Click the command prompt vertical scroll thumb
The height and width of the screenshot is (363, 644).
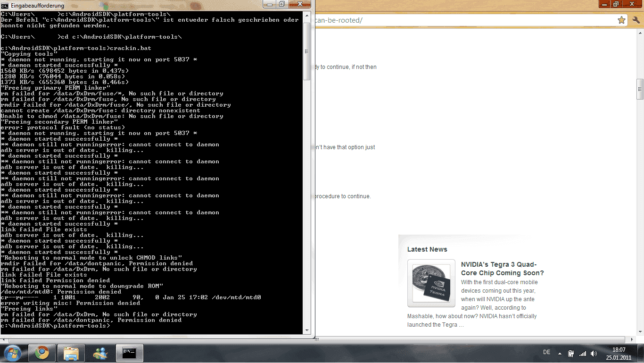coord(307,51)
